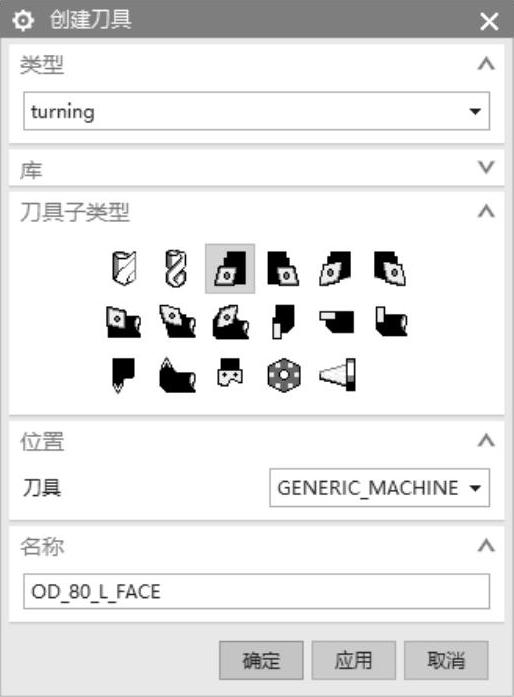
Task: Select the twist drill tool subtype icon
Action: (x=177, y=268)
